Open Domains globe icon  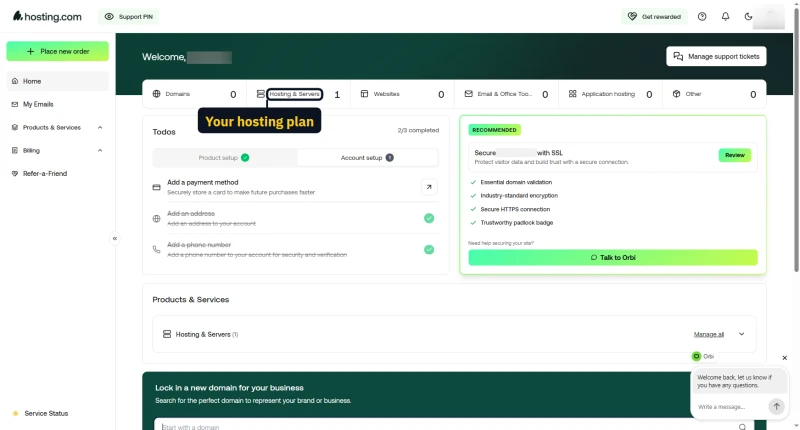tap(157, 94)
